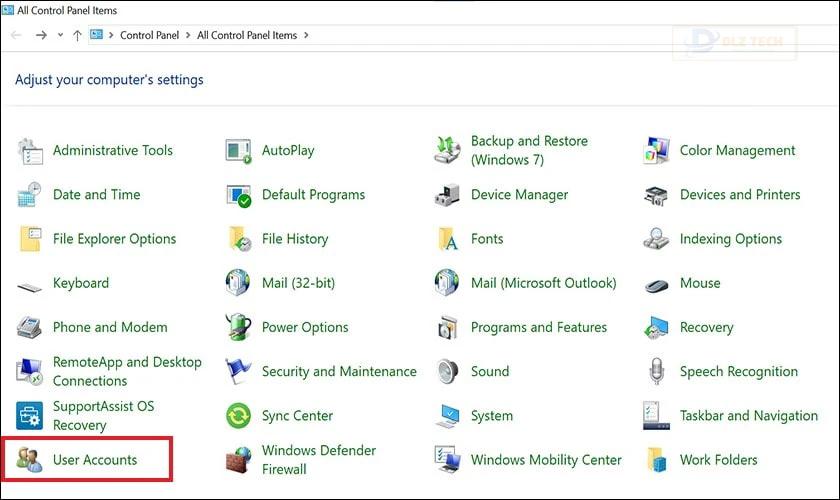This screenshot has width=840, height=500.
Task: Open the recent locations dropdown arrow
Action: pyautogui.click(x=61, y=35)
